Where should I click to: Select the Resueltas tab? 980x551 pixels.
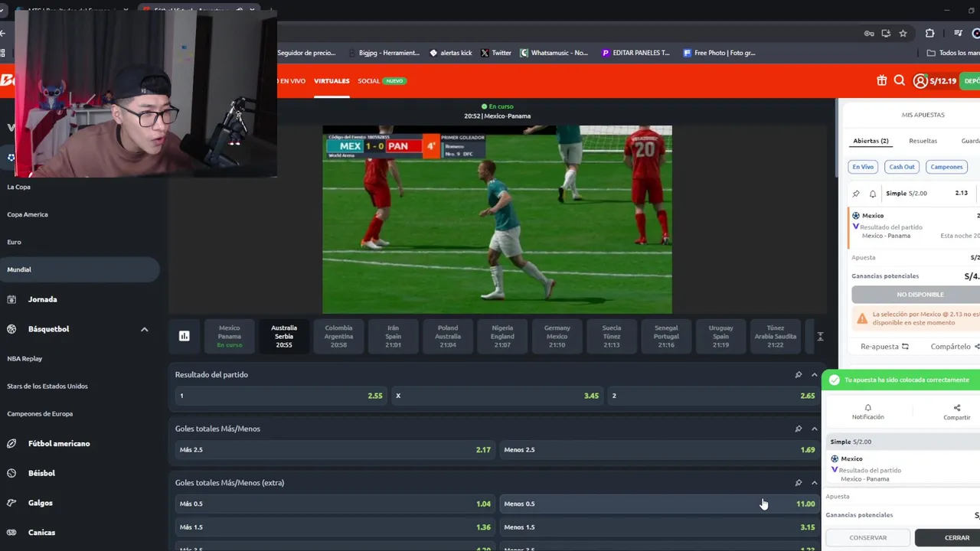tap(923, 141)
